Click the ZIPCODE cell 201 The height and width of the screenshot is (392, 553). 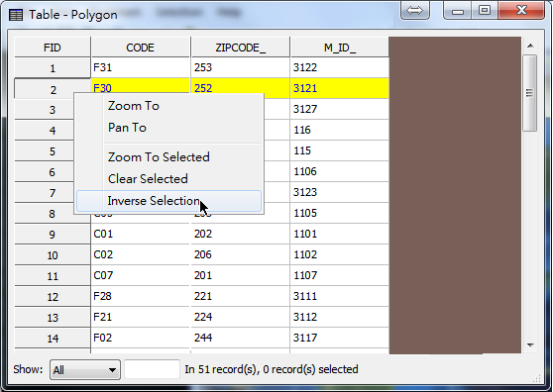pos(240,275)
